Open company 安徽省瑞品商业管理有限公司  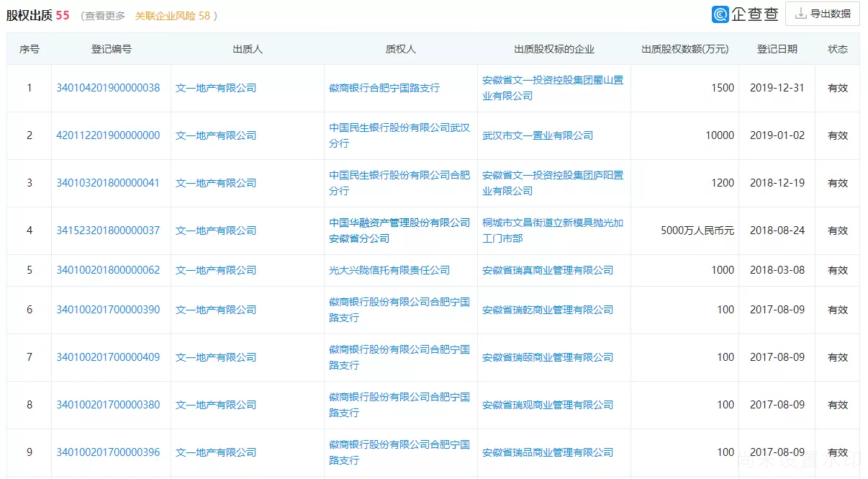[548, 452]
